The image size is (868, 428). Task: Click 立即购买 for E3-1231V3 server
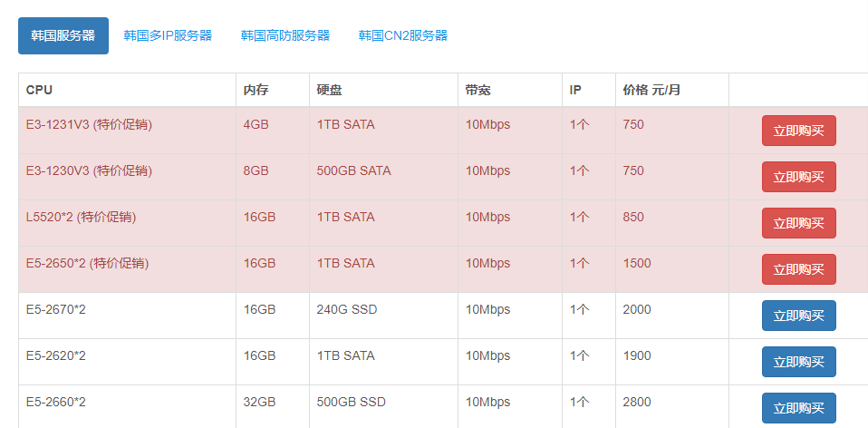(798, 131)
